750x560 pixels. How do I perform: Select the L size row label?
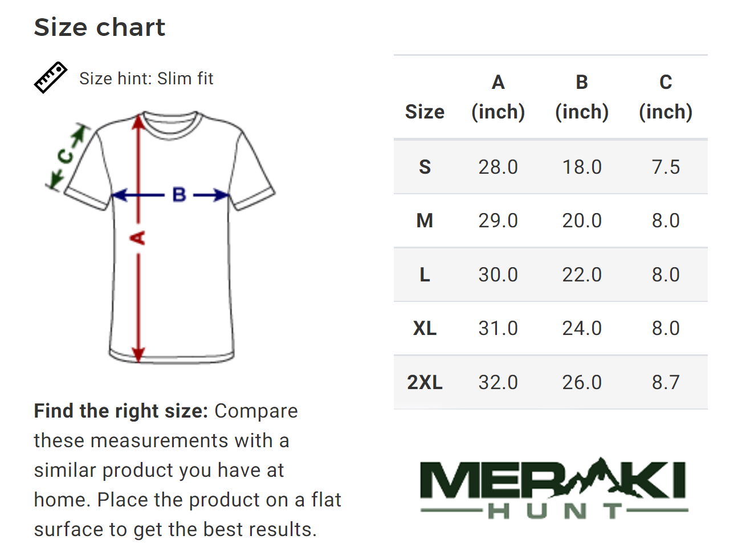pos(425,275)
